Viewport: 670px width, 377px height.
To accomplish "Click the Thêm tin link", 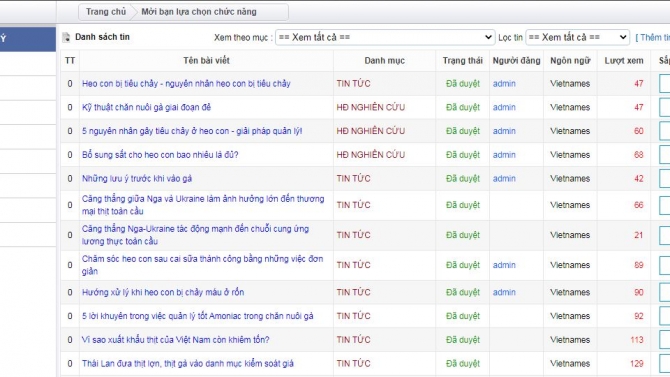I will pyautogui.click(x=652, y=37).
